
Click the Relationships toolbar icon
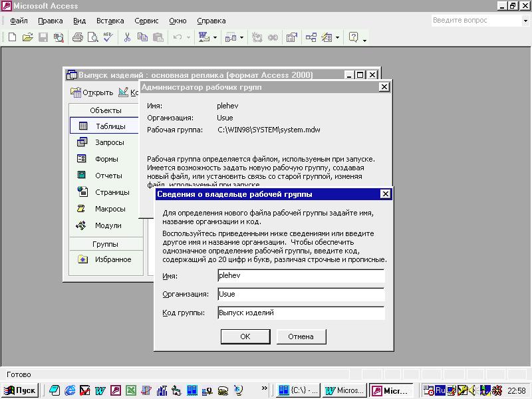[x=311, y=37]
